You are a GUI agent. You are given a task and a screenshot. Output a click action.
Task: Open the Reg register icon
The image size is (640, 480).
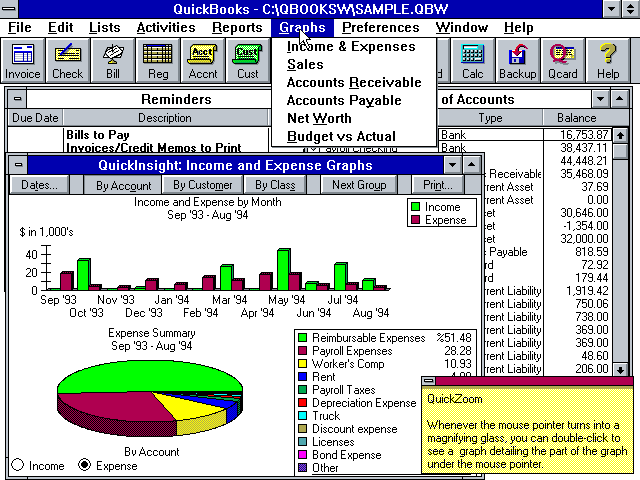158,61
